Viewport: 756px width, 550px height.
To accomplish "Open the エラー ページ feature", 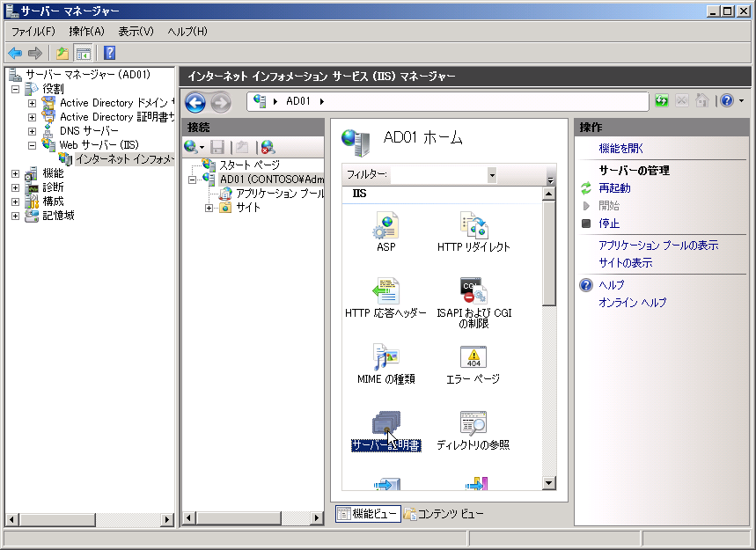I will tap(473, 364).
